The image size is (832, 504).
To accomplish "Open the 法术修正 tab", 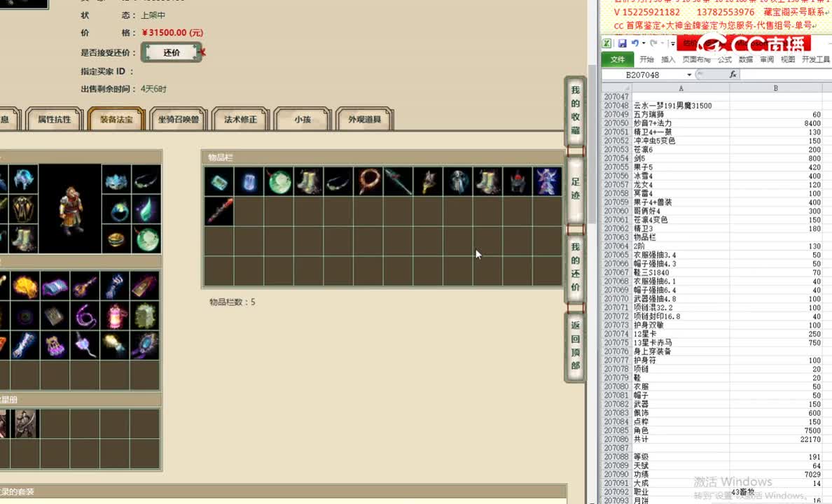I will (x=240, y=120).
